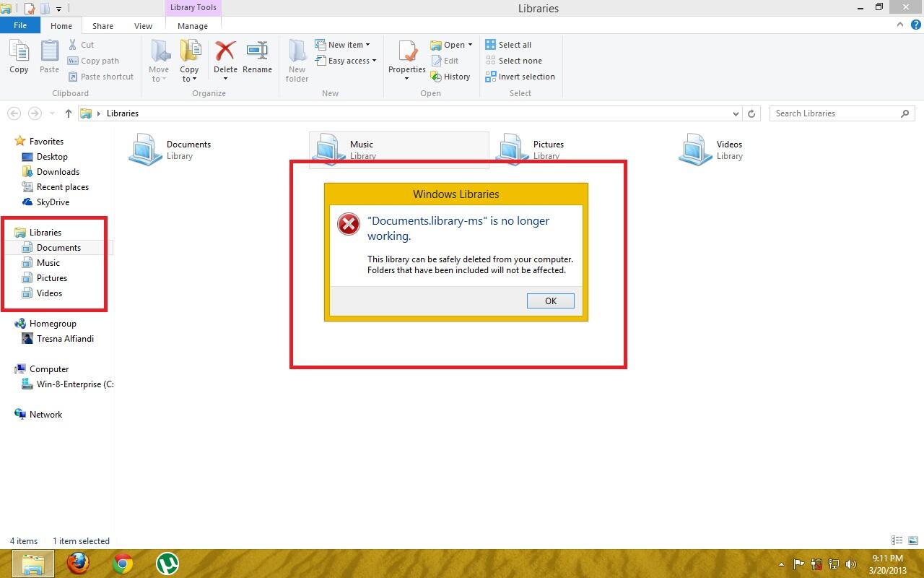Open the File tab

point(20,25)
